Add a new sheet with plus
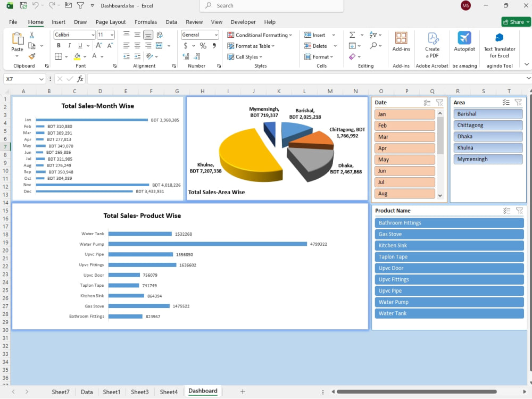Screen dimensions: 532x399 (243, 392)
